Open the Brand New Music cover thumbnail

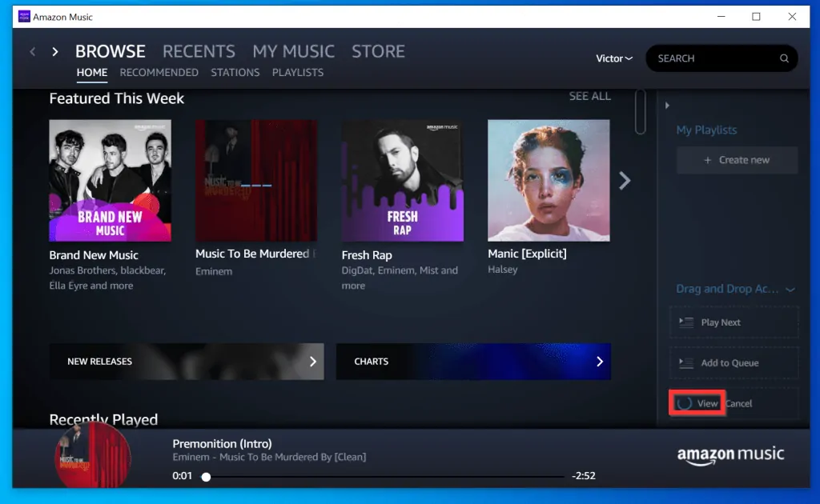pos(110,181)
